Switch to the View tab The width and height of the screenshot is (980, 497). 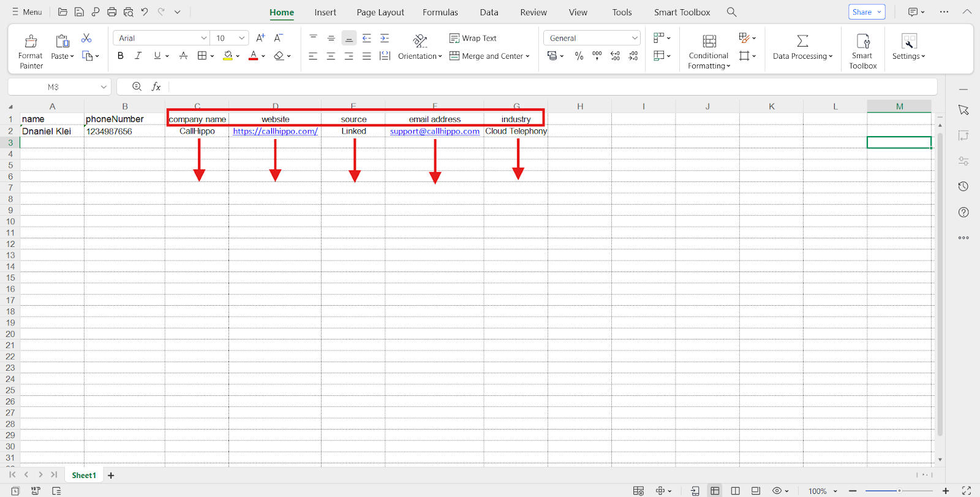pos(578,12)
